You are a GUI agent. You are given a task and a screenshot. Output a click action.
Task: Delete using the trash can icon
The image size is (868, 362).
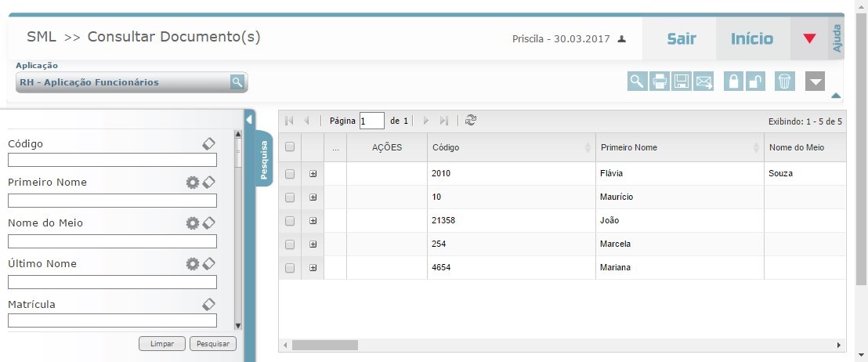point(784,81)
